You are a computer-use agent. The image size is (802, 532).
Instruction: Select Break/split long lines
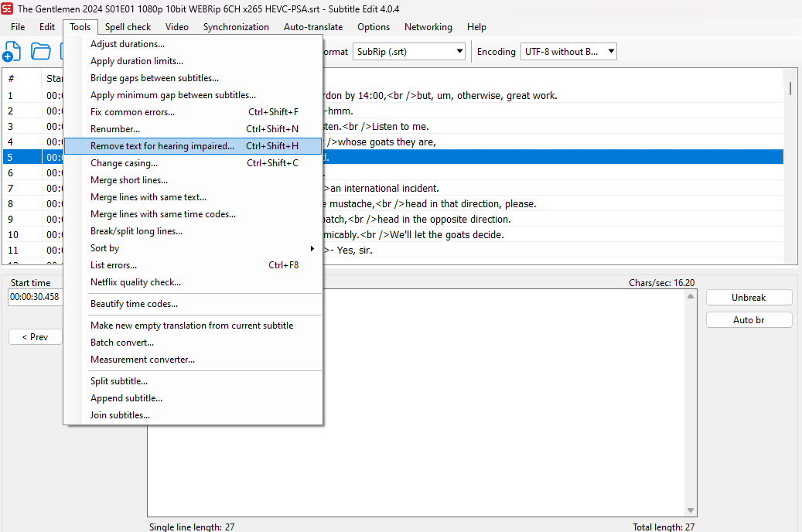(193, 231)
